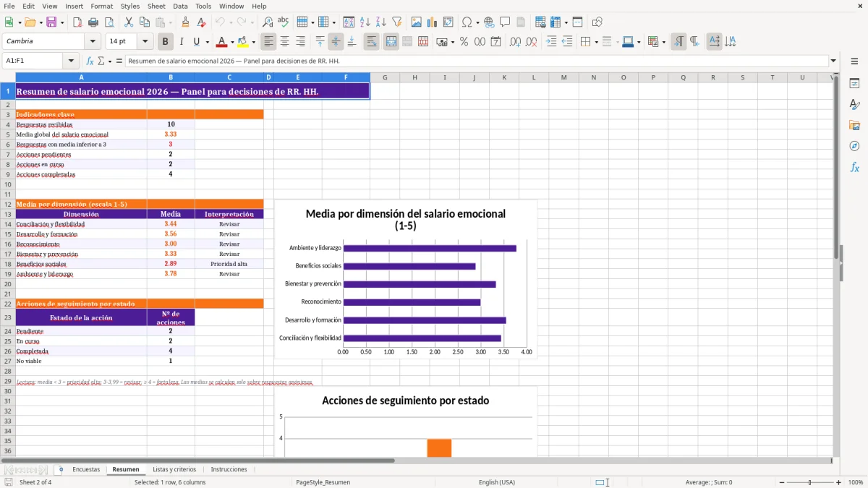The image size is (868, 488).
Task: Toggle Align Right
Action: click(x=300, y=42)
